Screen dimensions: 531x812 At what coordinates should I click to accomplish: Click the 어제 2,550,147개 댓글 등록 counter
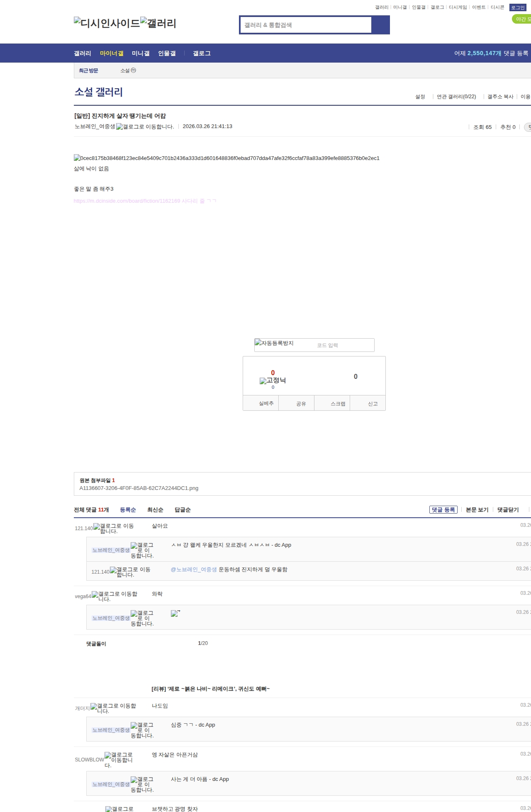coord(491,53)
